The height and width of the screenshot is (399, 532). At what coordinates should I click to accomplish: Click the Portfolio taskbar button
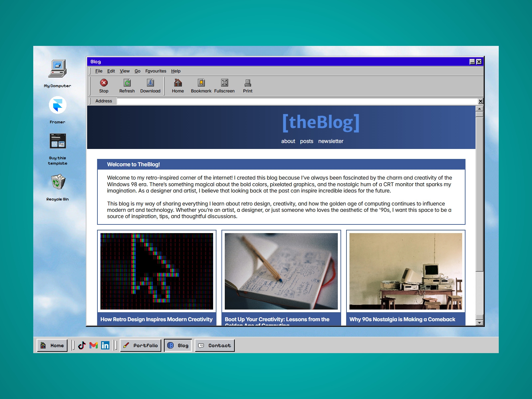pos(141,345)
